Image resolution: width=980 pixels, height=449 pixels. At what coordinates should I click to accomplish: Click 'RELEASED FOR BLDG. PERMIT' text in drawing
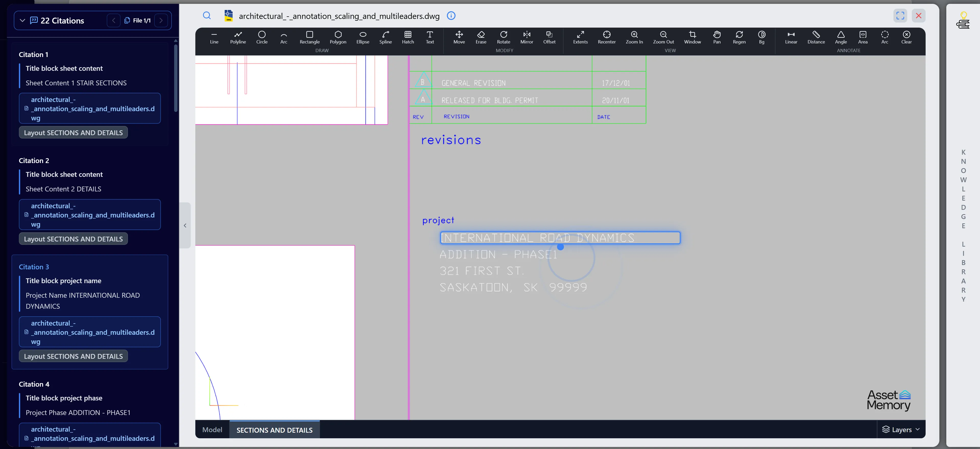490,100
